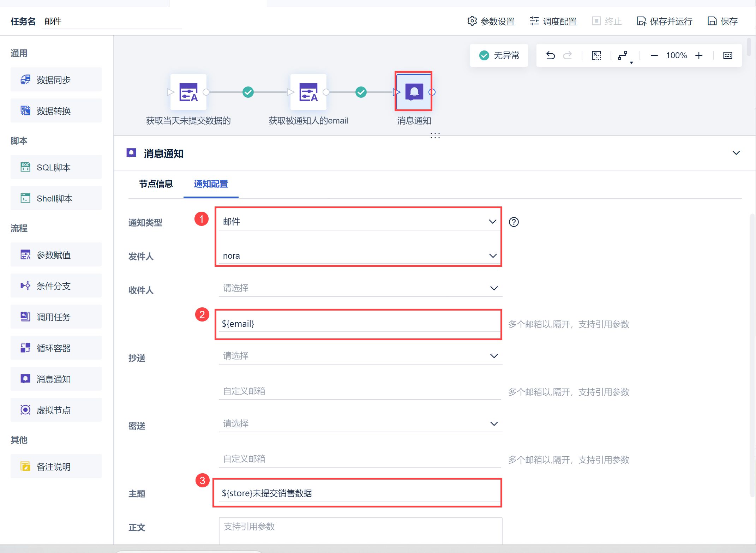This screenshot has height=553, width=756.
Task: Collapse the 消息通知 panel chevron
Action: [736, 153]
